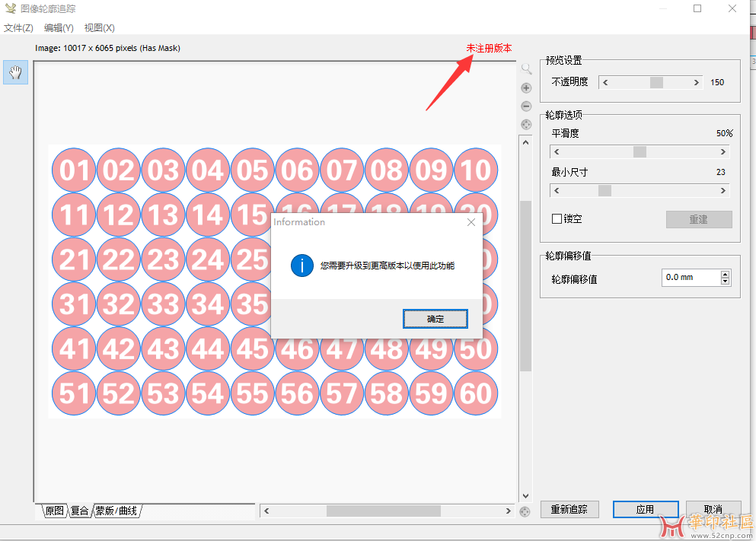Increase 平滑度 with right arrow
Viewport: 756px width, 541px height.
click(x=723, y=151)
